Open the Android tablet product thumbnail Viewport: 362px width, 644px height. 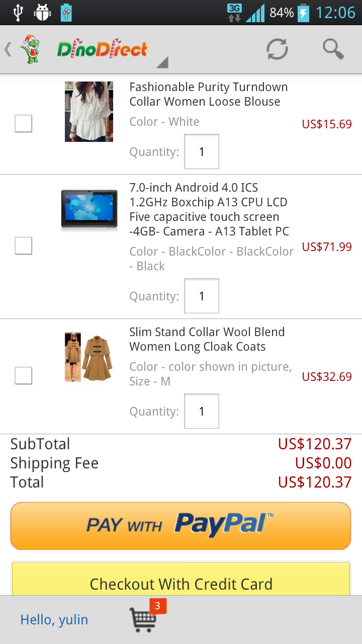pos(89,209)
